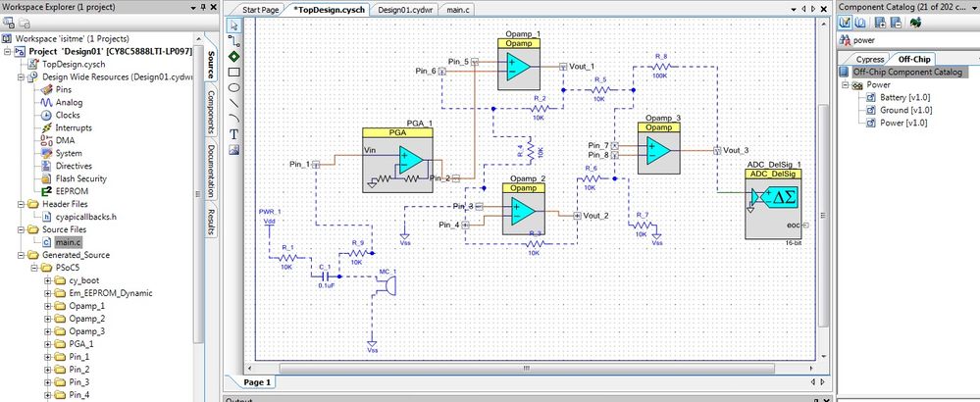The image size is (980, 402).
Task: Collapse Project 'Design01' tree node
Action: coord(8,51)
